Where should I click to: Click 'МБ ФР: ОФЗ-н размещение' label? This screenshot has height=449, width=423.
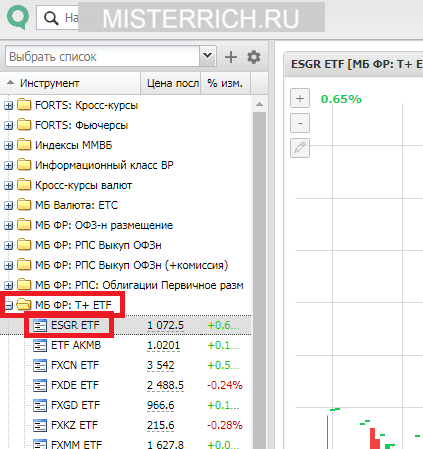tap(104, 225)
